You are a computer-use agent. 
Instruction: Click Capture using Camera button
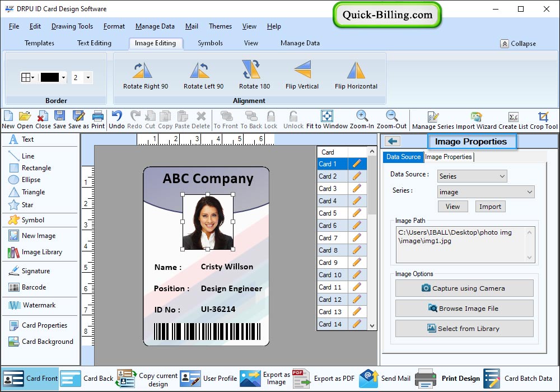[x=464, y=288]
